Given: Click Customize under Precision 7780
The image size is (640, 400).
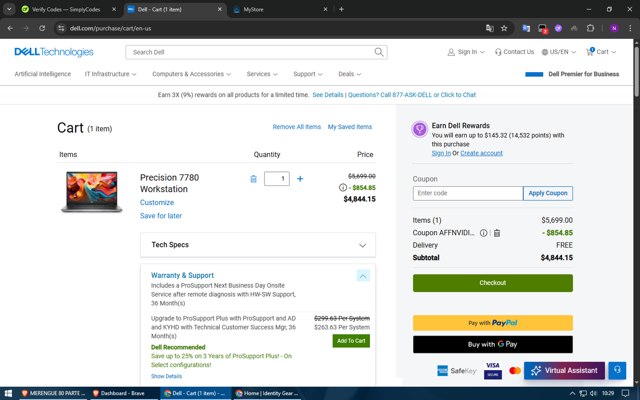Looking at the screenshot, I should tap(157, 202).
